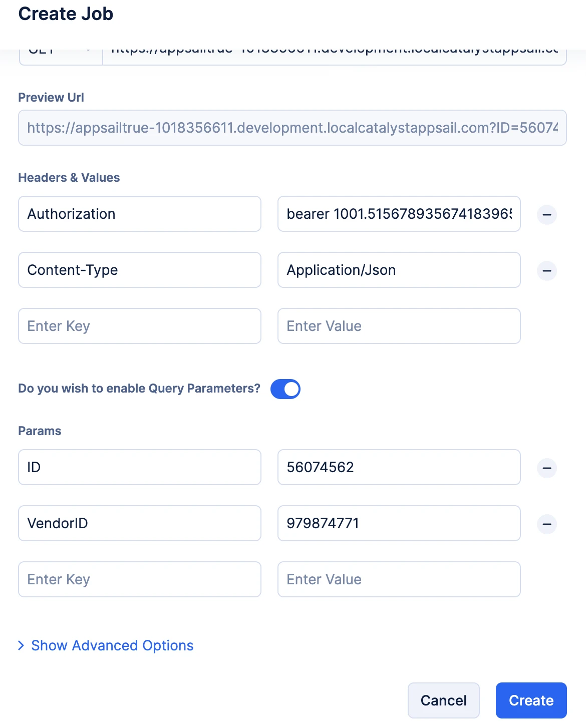Click the Cancel button
586x728 pixels.
443,700
